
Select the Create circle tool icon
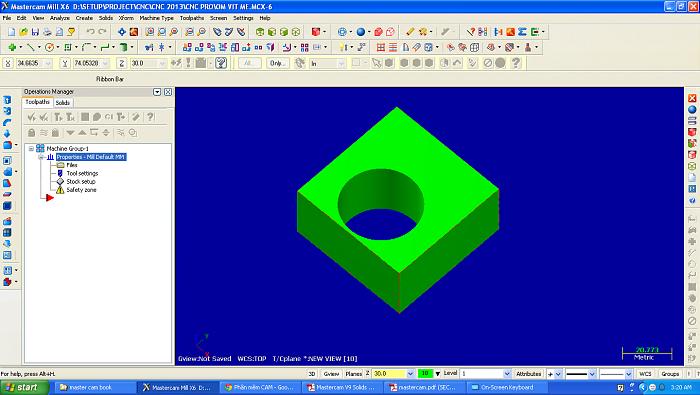[49, 47]
